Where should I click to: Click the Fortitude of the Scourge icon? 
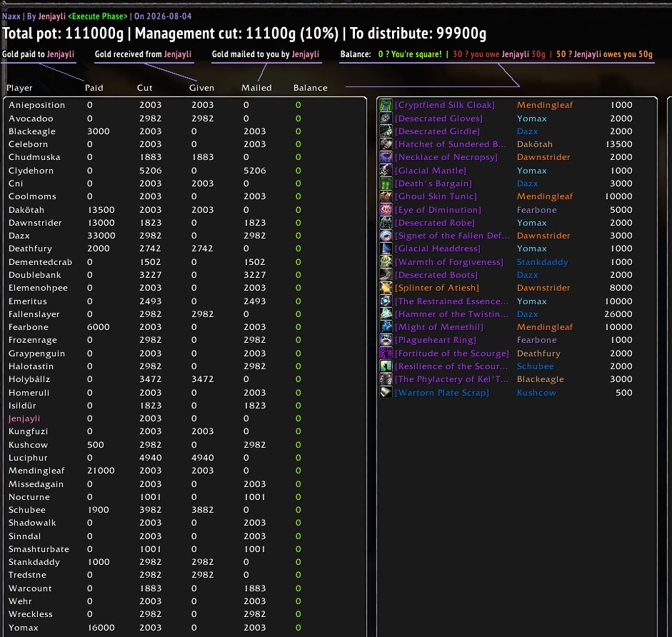(x=386, y=353)
